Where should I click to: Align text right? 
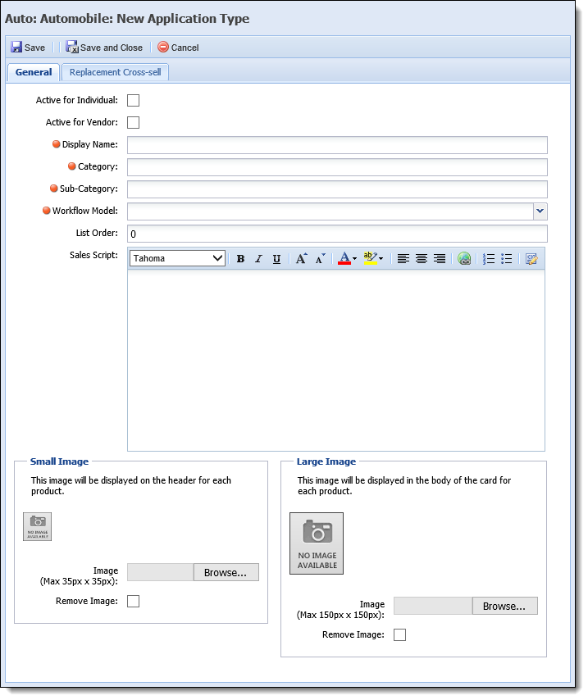tap(440, 258)
